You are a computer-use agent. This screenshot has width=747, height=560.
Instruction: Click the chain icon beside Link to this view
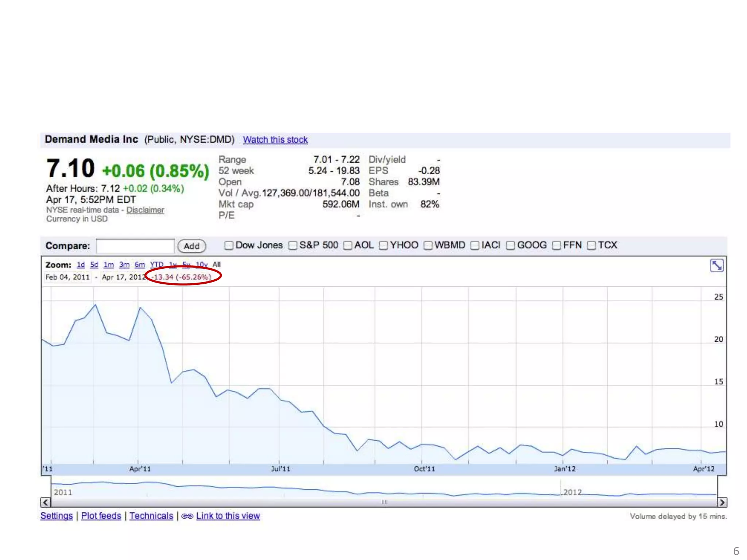187,516
